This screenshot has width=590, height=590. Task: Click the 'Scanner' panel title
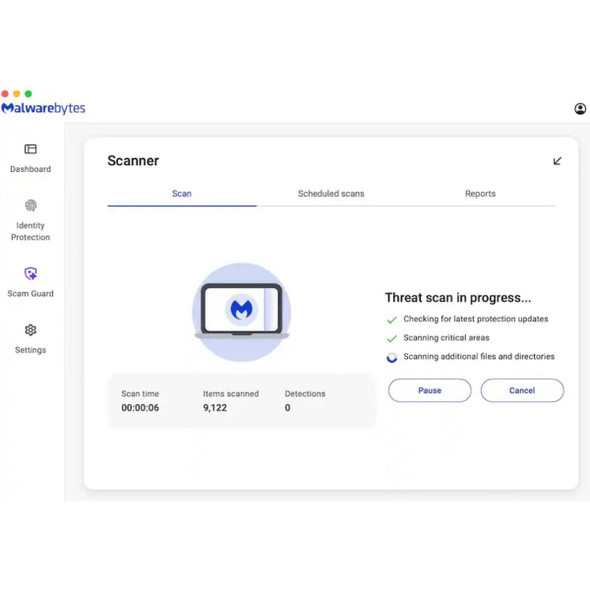coord(133,161)
